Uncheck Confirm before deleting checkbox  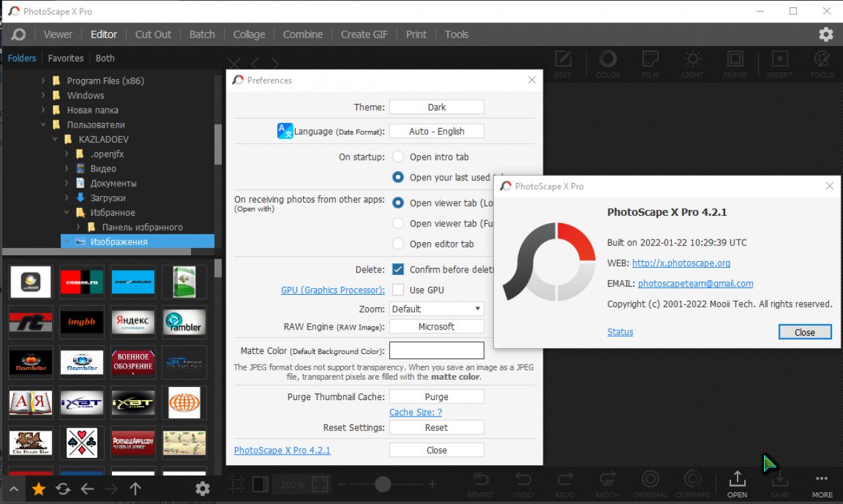(x=398, y=269)
